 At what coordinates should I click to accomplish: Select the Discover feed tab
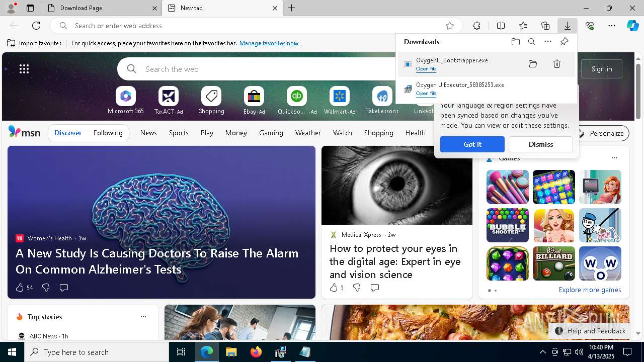[68, 133]
